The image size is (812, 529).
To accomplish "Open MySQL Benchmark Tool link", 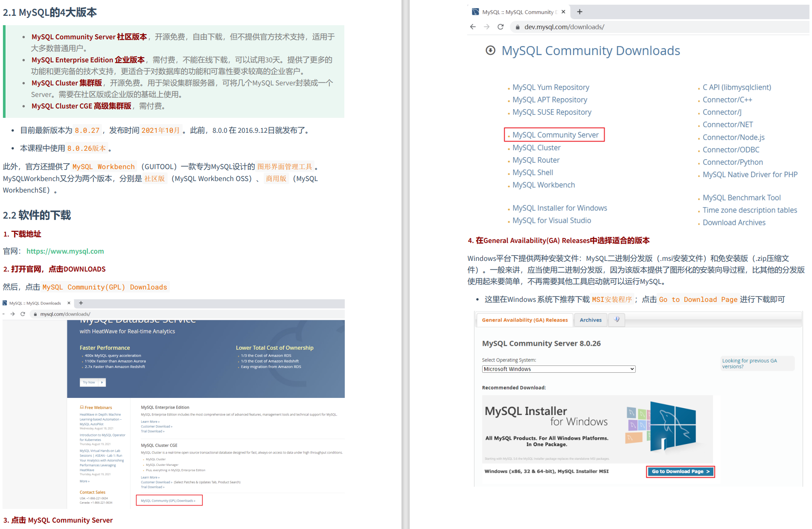I will click(742, 198).
